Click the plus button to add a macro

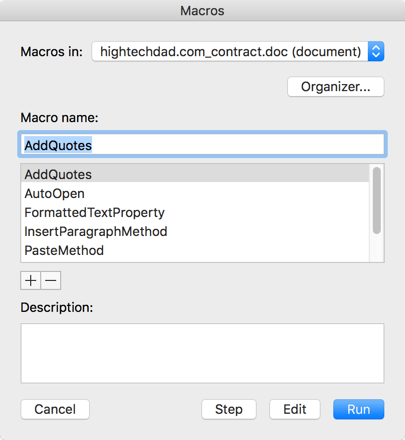31,281
